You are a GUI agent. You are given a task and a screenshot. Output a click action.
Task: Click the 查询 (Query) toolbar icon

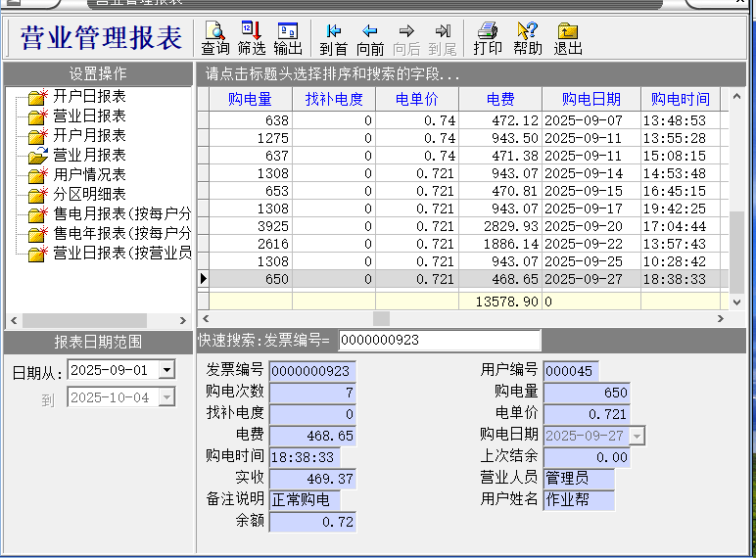[x=215, y=38]
